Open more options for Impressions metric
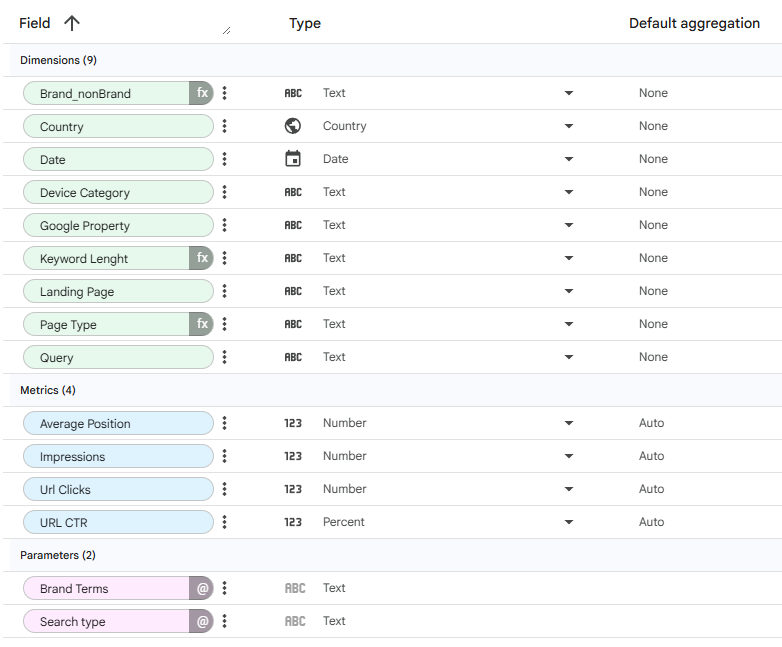 (x=225, y=456)
